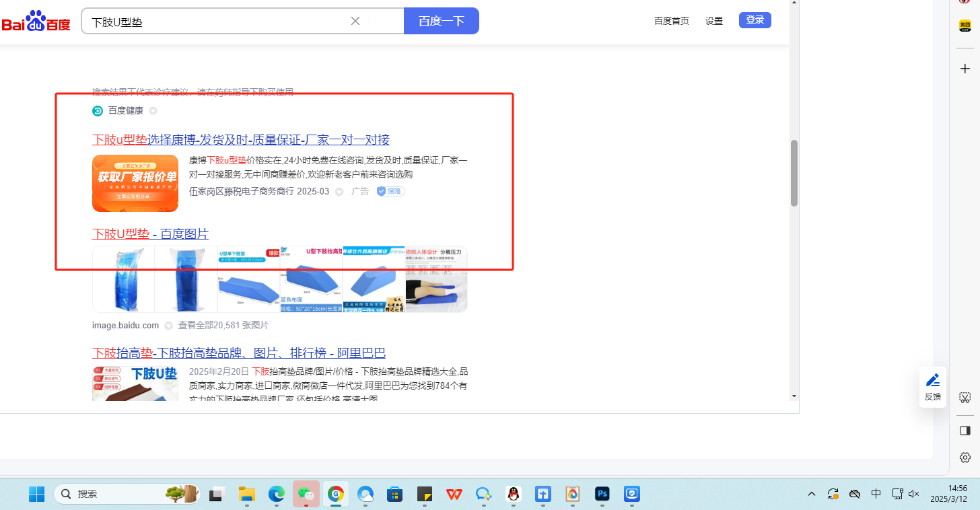Launch WPS Office from the taskbar

tap(454, 495)
